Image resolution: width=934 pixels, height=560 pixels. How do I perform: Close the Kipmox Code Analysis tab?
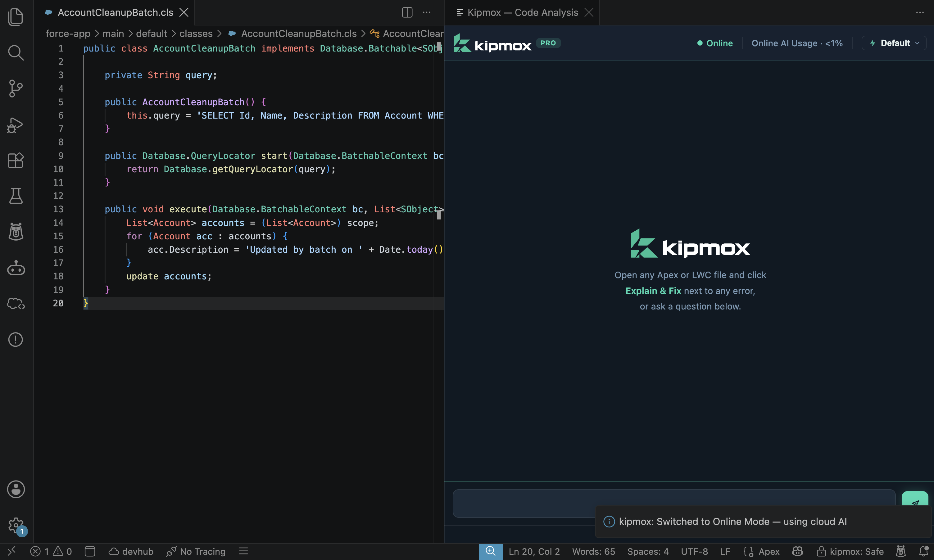[x=589, y=12]
